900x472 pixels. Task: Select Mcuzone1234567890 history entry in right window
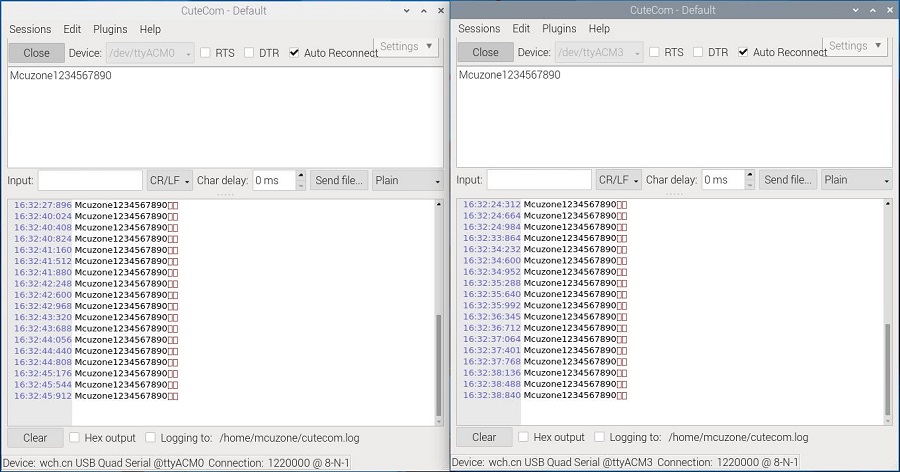click(x=509, y=75)
